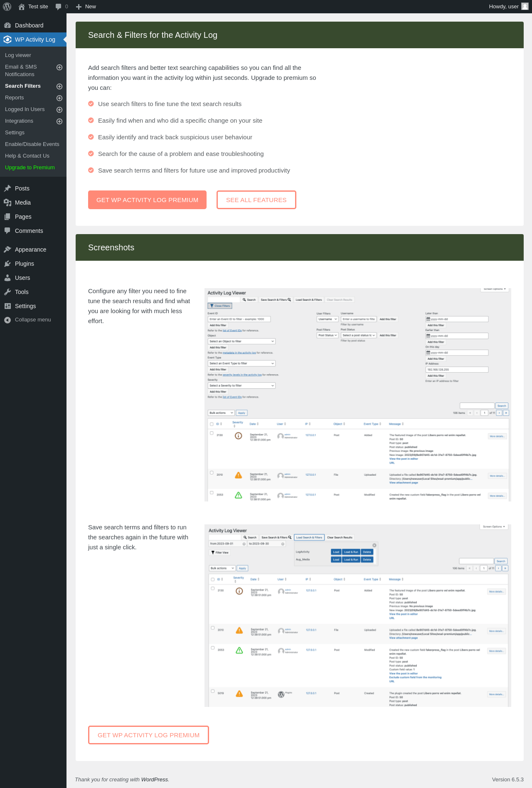
Task: Click the Comments speech bubble icon in sidebar
Action: (x=7, y=231)
